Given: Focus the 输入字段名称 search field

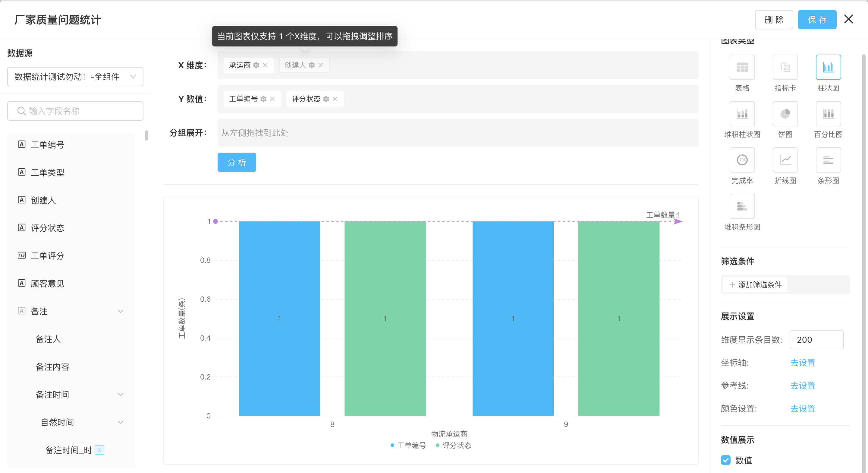Looking at the screenshot, I should [x=75, y=111].
